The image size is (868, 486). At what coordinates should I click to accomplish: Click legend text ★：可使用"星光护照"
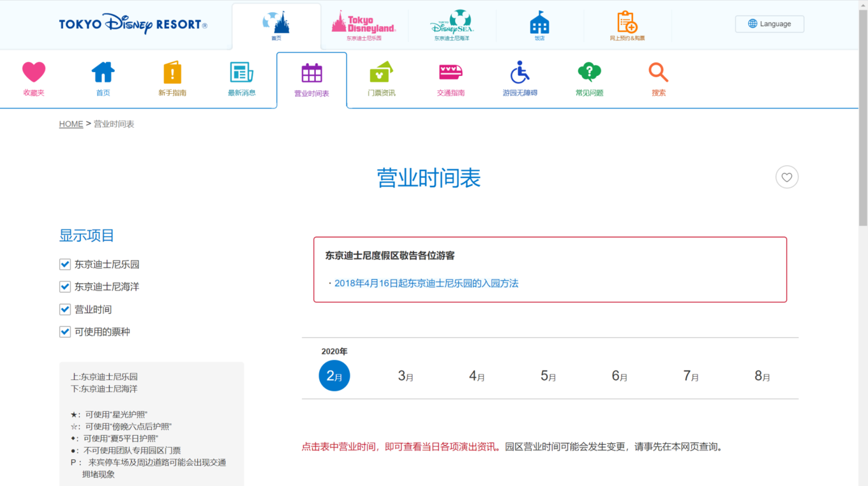pyautogui.click(x=109, y=414)
